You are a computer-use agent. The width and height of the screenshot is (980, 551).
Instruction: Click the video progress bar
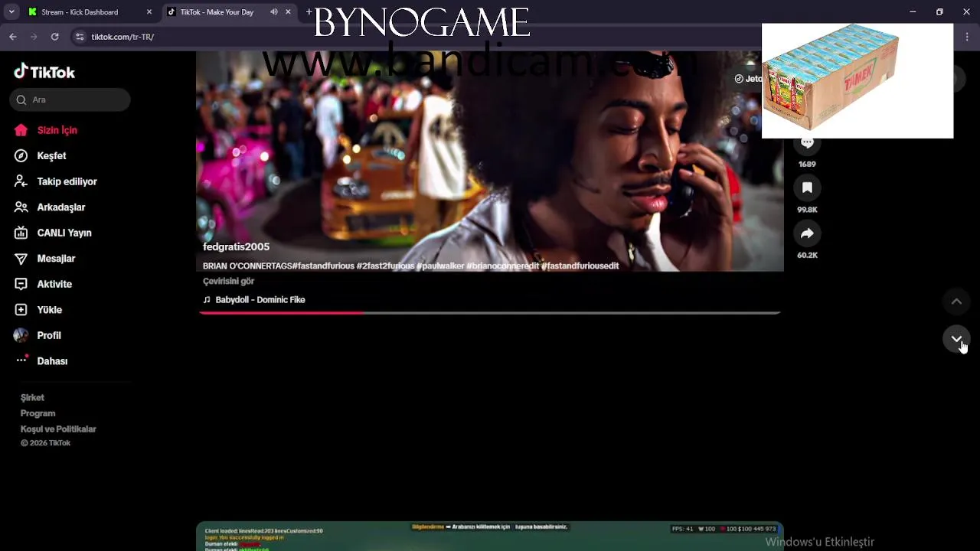(490, 313)
